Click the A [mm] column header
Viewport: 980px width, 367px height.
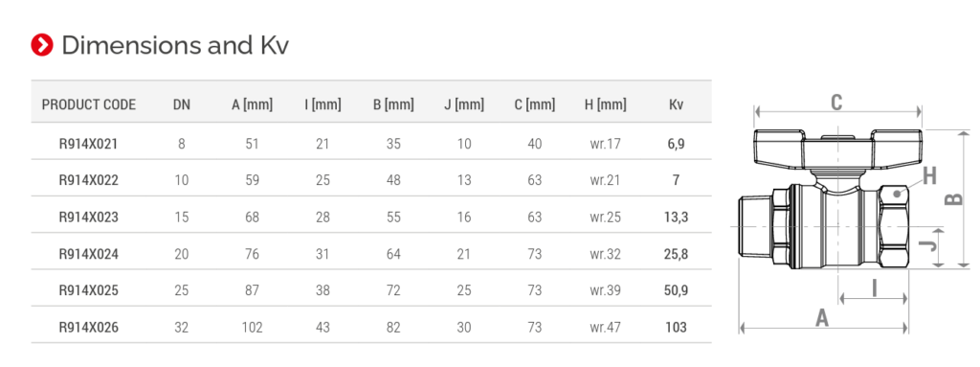(x=252, y=104)
